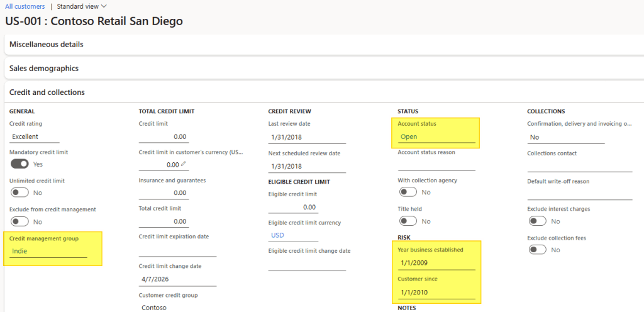
Task: Enable the With collection agency toggle
Action: point(408,192)
